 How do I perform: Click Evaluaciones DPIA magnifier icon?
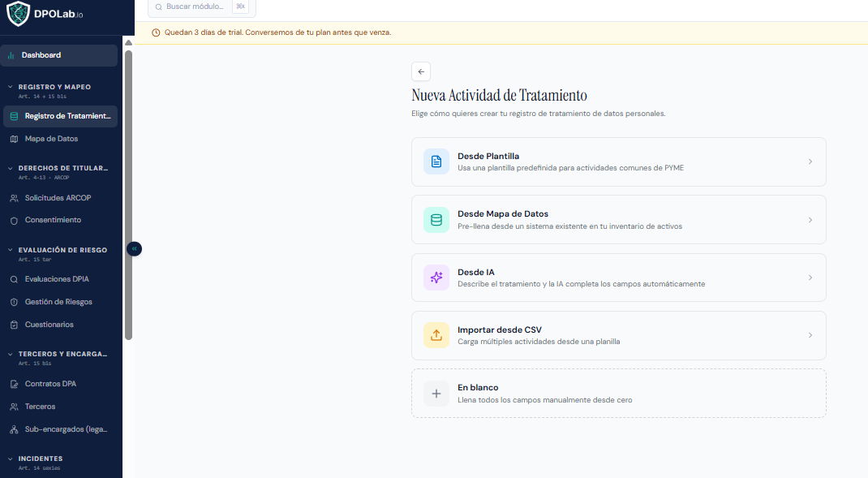pyautogui.click(x=14, y=279)
